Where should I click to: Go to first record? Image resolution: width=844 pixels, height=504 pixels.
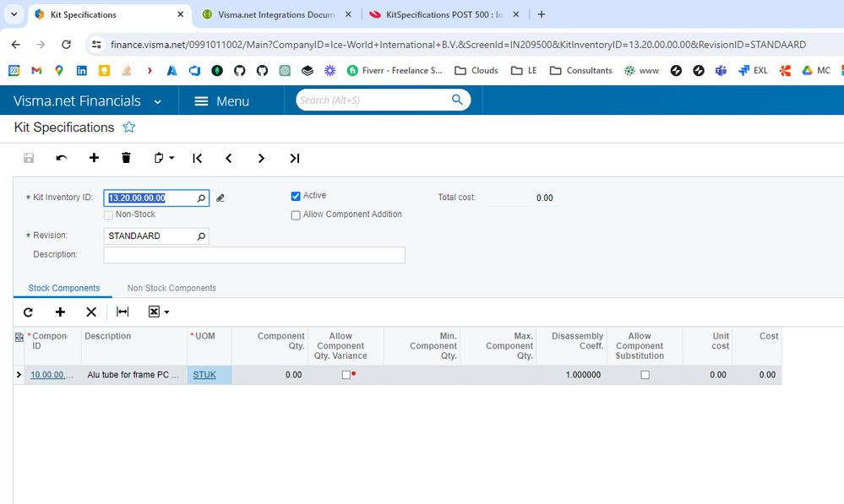click(x=198, y=158)
